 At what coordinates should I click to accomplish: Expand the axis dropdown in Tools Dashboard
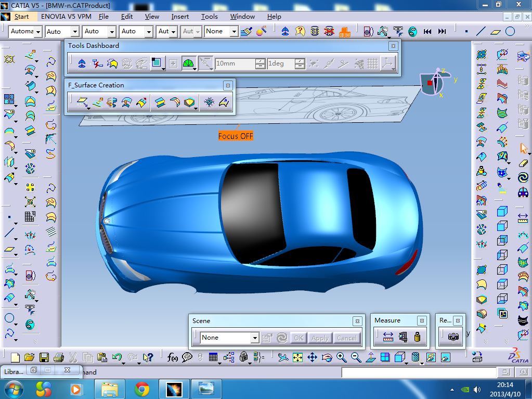point(394,69)
